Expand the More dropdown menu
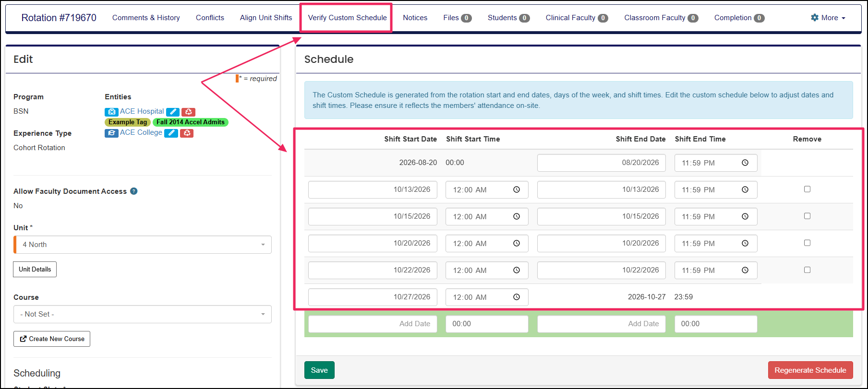This screenshot has height=389, width=868. tap(828, 18)
